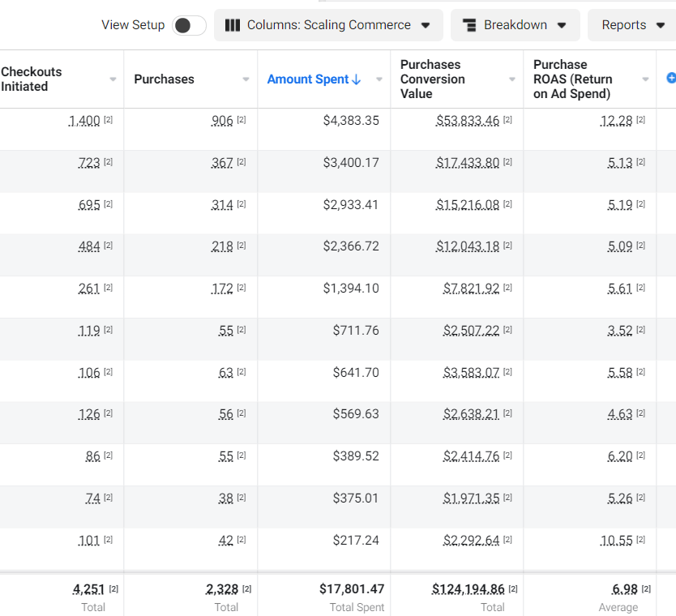The image size is (676, 616).
Task: Click the Amount Spent sort arrow icon
Action: (x=357, y=79)
